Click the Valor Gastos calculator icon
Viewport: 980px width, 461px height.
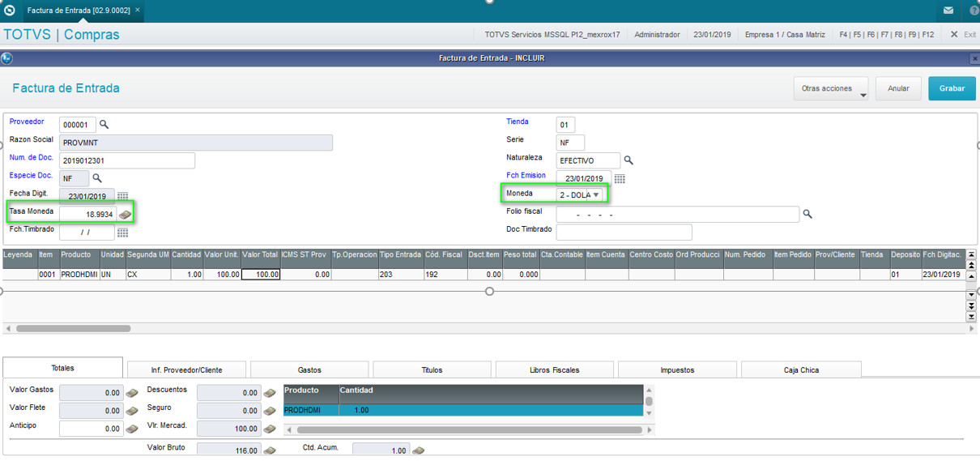(x=132, y=393)
